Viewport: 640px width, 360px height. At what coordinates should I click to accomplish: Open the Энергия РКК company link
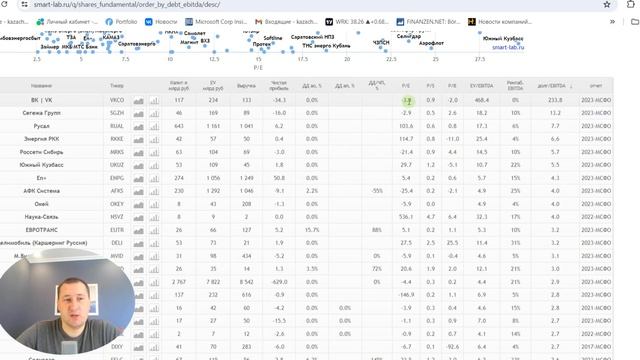(x=41, y=139)
